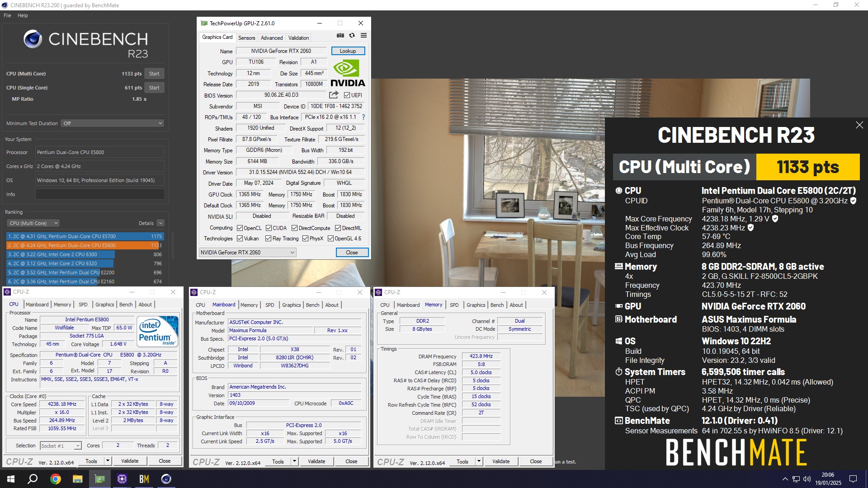The image size is (868, 488).
Task: Click the Intel Pentium inside logo in CPU-Z
Action: point(158,332)
